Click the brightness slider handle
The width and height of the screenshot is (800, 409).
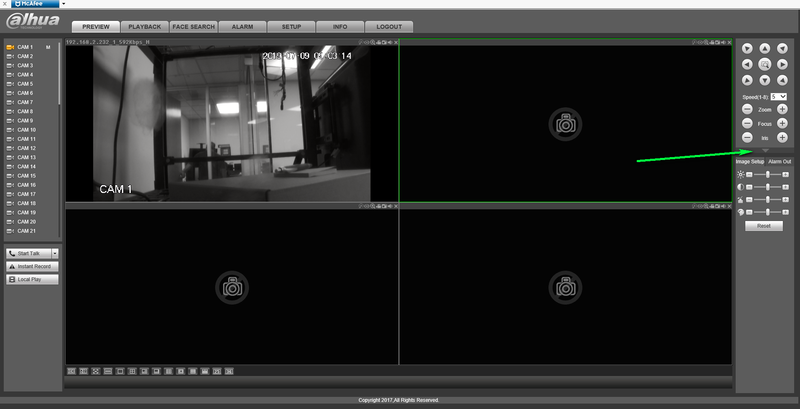point(767,174)
